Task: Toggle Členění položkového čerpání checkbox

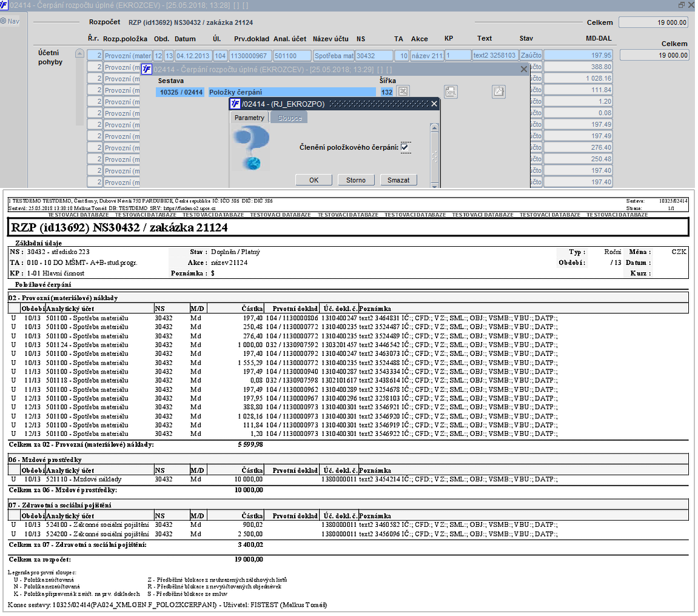Action: [404, 147]
